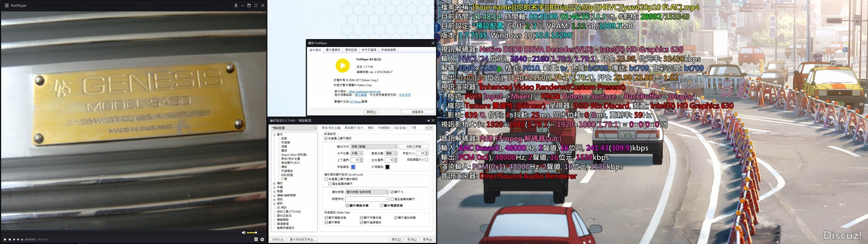Click the eject/open file icon
Screen dimensions: 868x244
(22, 239)
